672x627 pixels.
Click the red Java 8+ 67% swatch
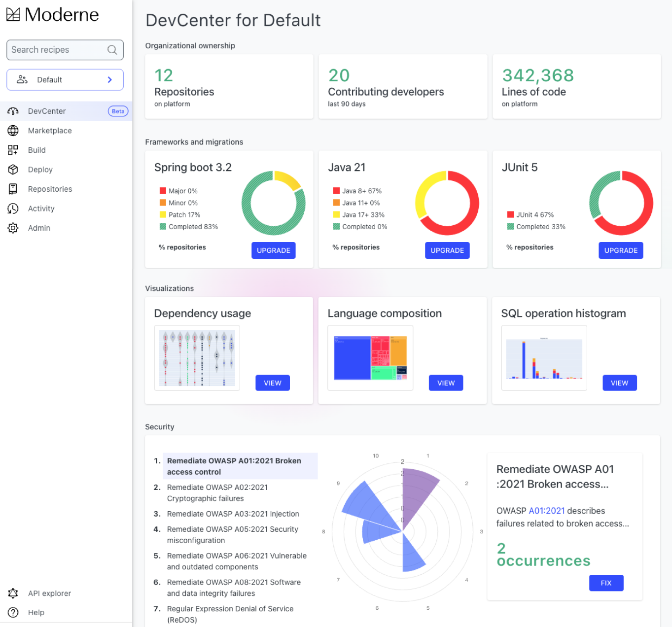click(x=336, y=191)
